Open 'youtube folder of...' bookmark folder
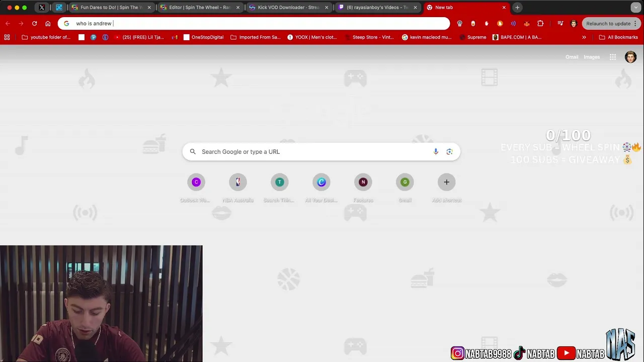 [46, 37]
